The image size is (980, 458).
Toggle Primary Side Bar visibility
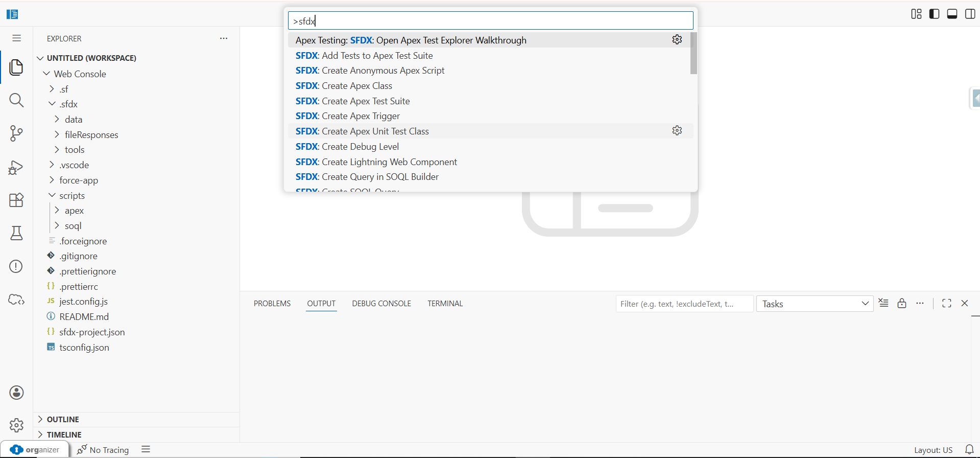(x=934, y=14)
